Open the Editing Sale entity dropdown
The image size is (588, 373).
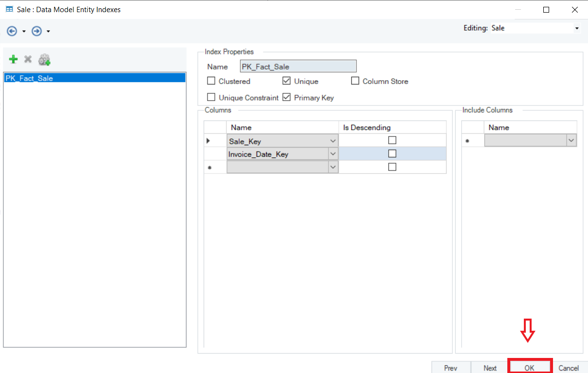[576, 28]
